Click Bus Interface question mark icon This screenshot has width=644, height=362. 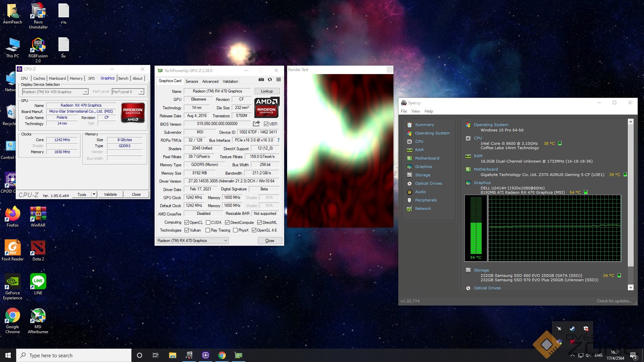click(x=278, y=140)
